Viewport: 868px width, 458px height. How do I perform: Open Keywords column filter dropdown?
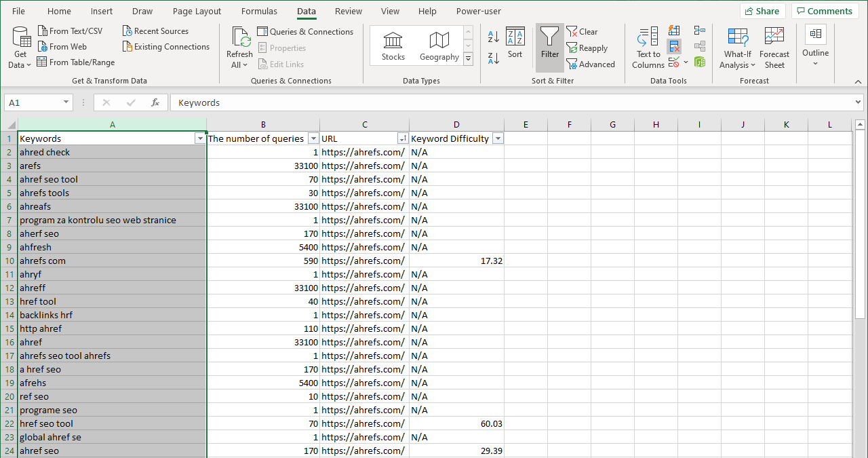tap(199, 138)
